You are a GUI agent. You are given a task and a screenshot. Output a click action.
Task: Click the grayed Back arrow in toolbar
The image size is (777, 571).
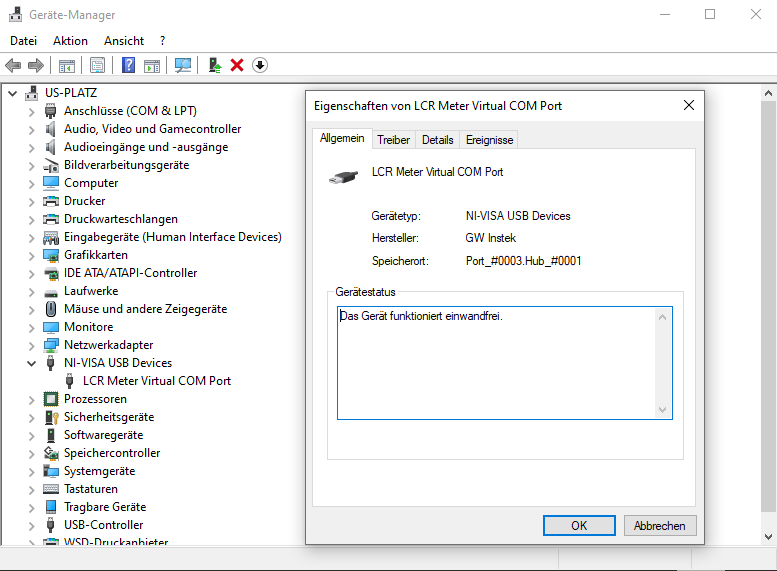(13, 65)
